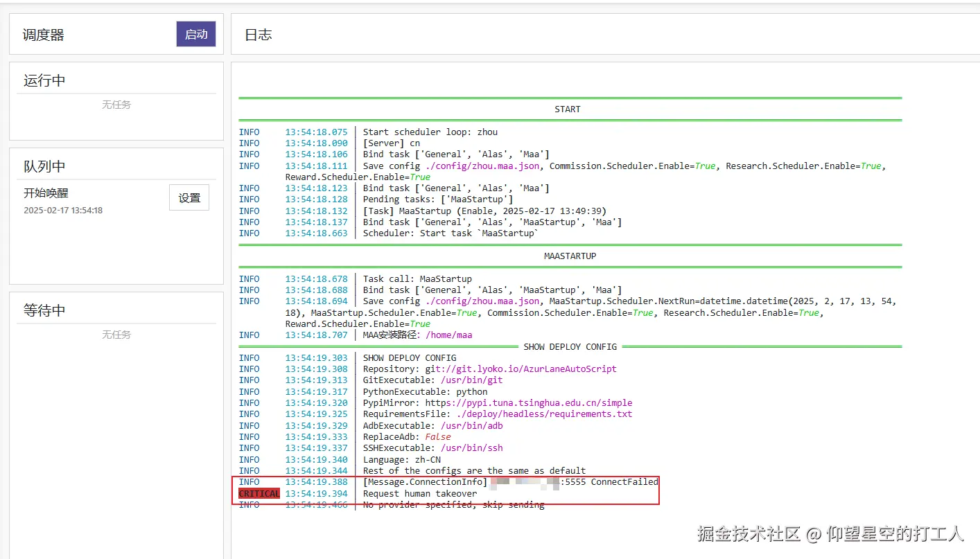
Task: Click the 无任务 text under 等待中
Action: click(116, 335)
